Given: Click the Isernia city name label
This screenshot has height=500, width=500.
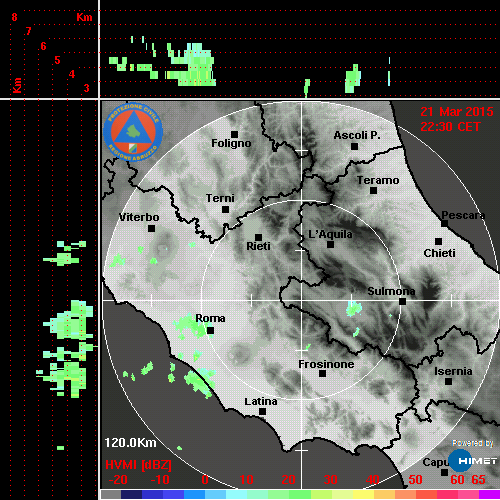Looking at the screenshot, I should (453, 371).
